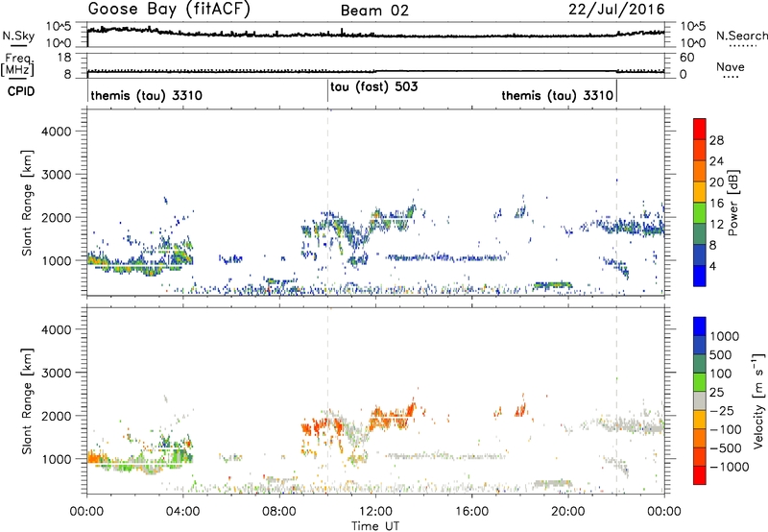Screen dimensions: 768x532
Task: Click the 'Velocity [m s-1]' color bar title
Action: click(x=758, y=400)
